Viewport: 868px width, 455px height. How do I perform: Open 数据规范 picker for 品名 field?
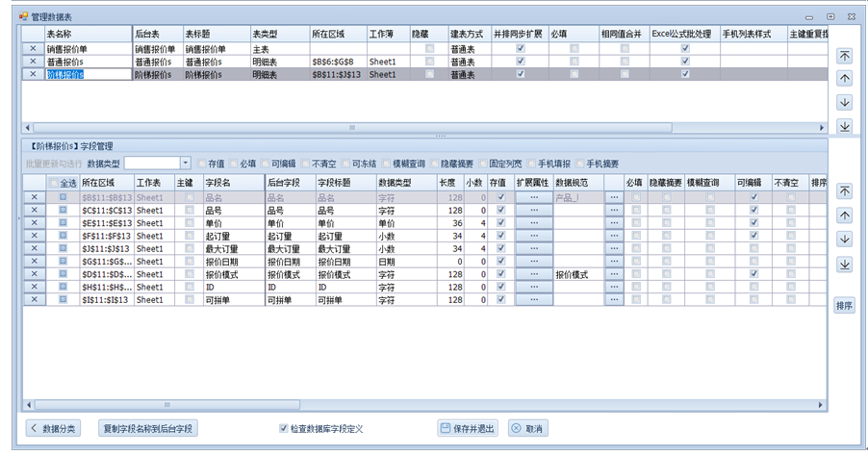coord(614,197)
